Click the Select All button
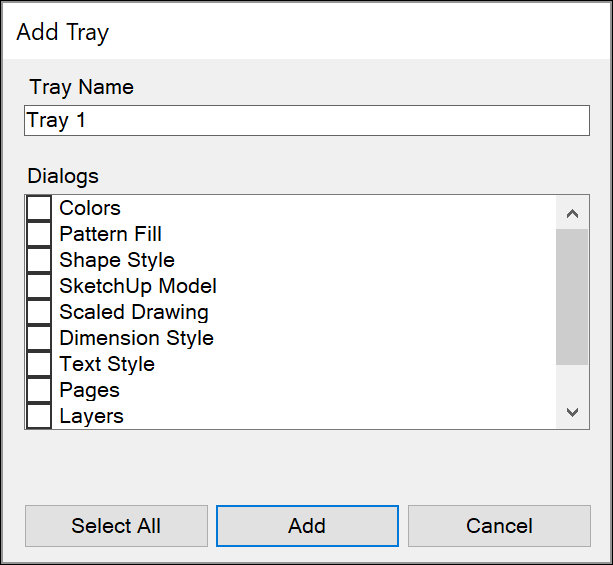 pos(116,526)
